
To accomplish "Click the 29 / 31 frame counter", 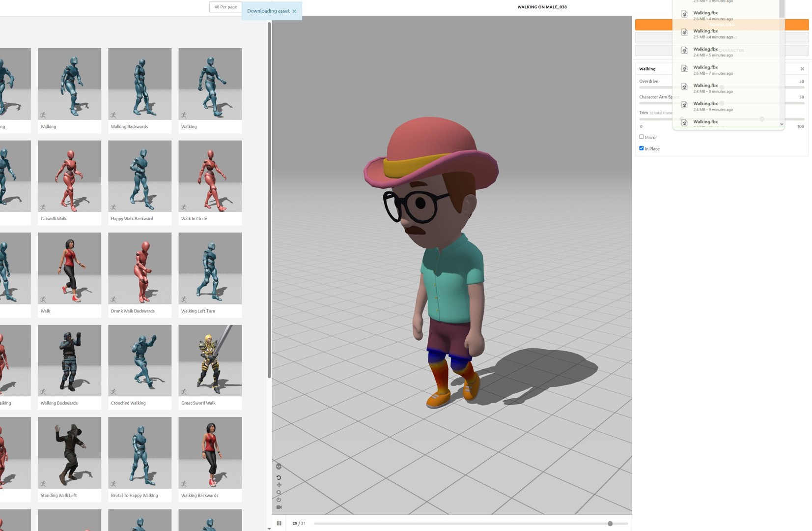I will pos(299,523).
